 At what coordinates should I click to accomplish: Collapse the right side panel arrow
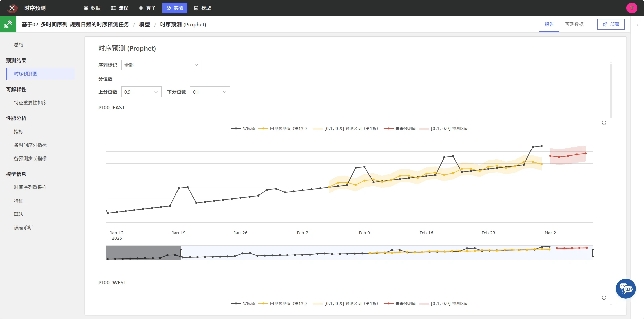pyautogui.click(x=637, y=25)
